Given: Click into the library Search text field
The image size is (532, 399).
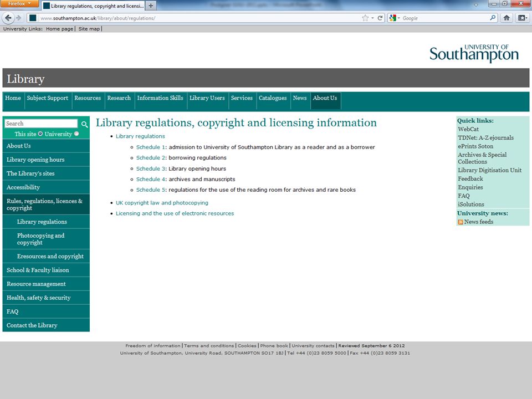Looking at the screenshot, I should pyautogui.click(x=42, y=124).
